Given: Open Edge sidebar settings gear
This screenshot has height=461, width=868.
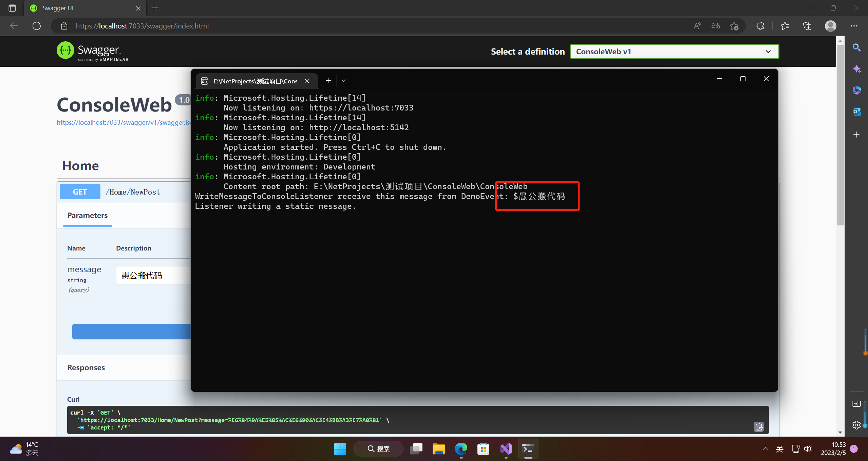Looking at the screenshot, I should pos(856,425).
